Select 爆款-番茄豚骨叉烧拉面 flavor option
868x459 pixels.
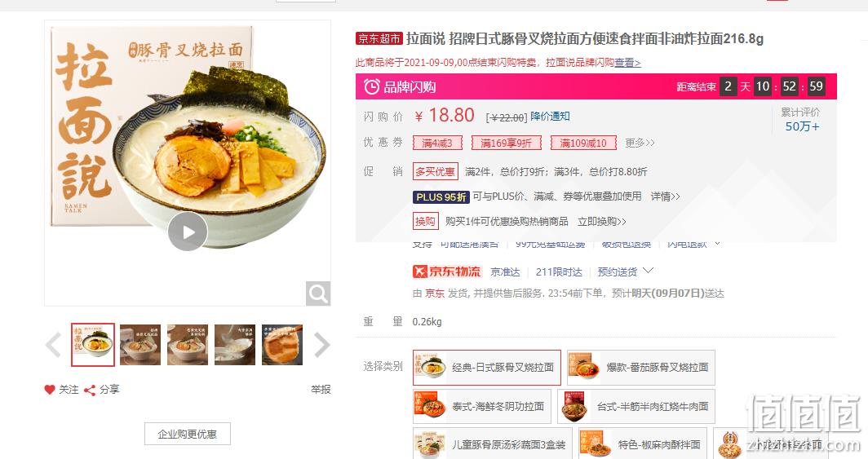tap(641, 367)
